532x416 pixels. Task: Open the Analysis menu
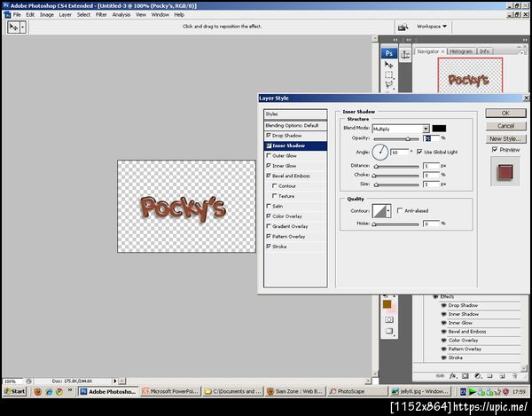pyautogui.click(x=121, y=14)
